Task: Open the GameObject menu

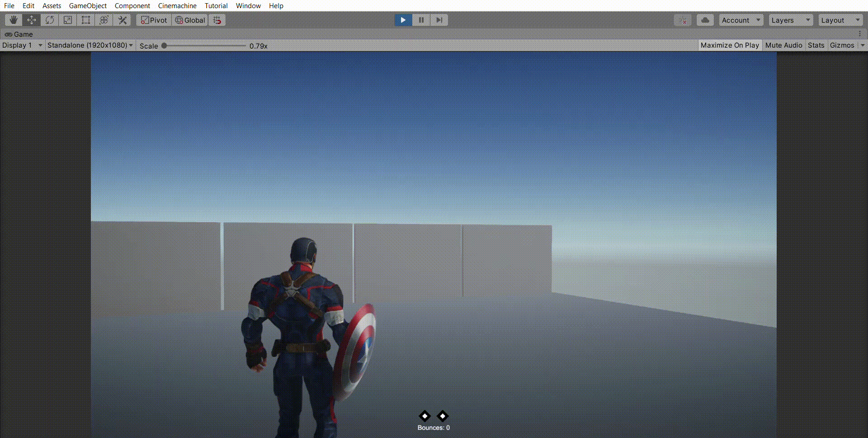Action: pos(88,6)
